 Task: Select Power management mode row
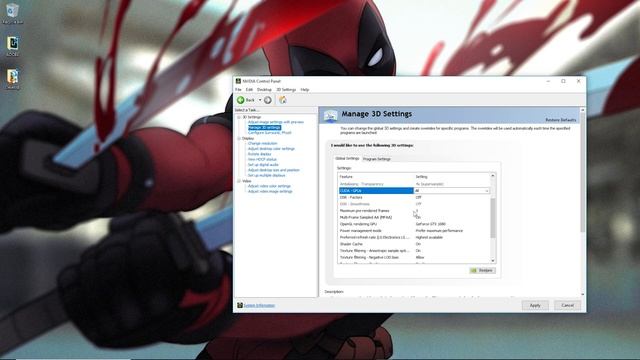(x=414, y=231)
